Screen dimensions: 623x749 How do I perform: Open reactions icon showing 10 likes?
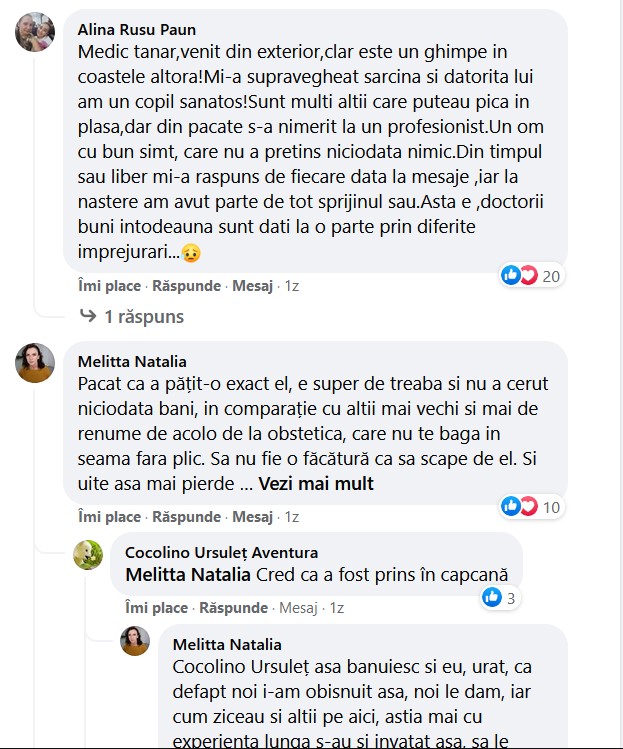[519, 507]
